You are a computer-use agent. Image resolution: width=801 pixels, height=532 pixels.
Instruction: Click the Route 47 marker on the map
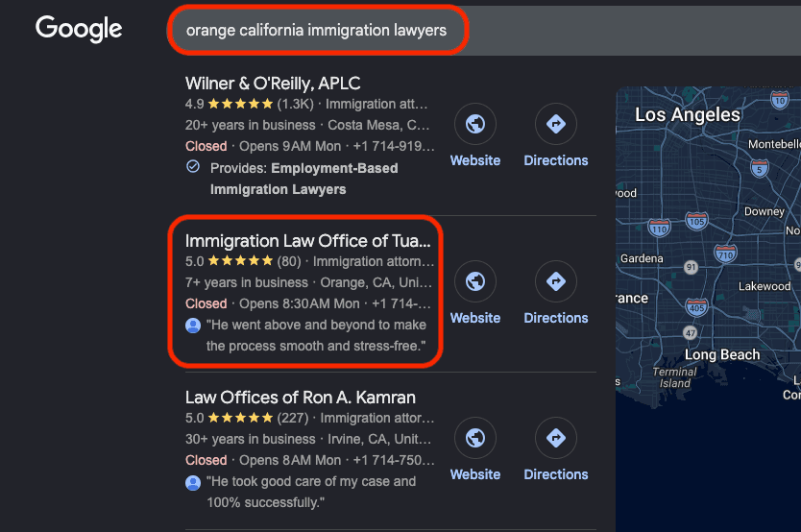tap(691, 333)
